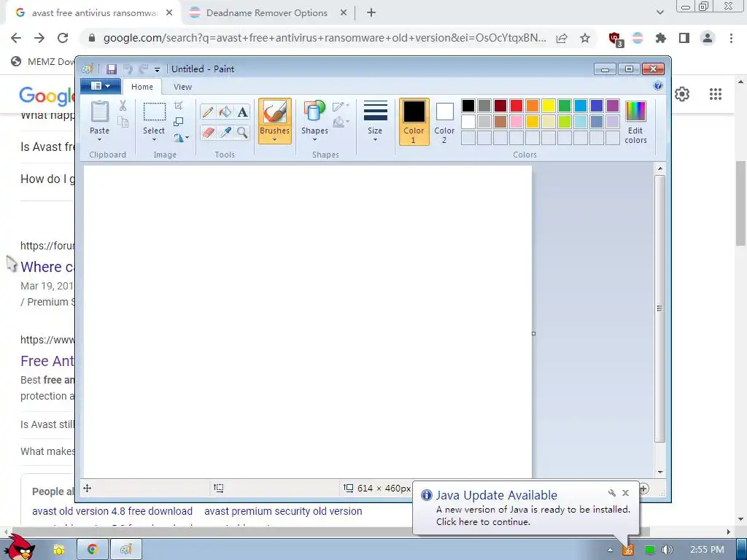The image size is (747, 560).
Task: Click the Copy icon in Clipboard group
Action: [123, 122]
